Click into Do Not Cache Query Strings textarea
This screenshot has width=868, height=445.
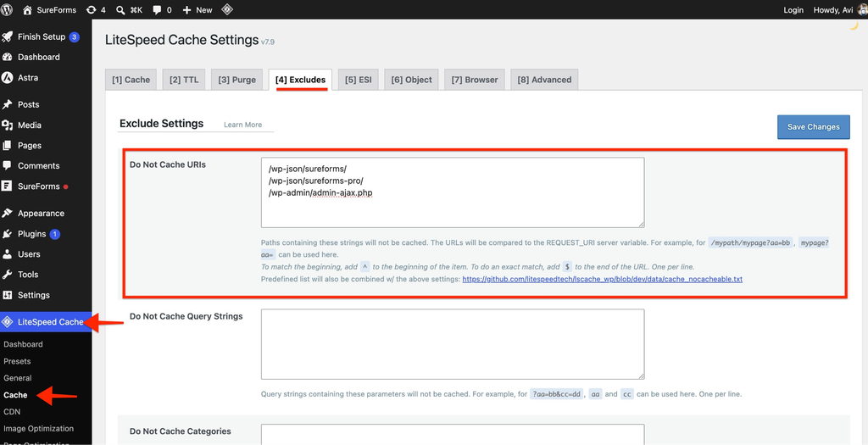pyautogui.click(x=453, y=344)
